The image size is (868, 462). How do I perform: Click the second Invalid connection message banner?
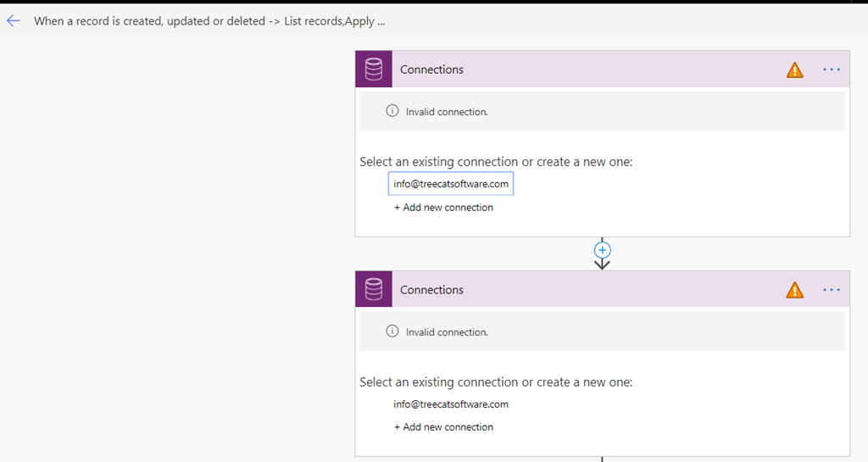[x=603, y=331]
